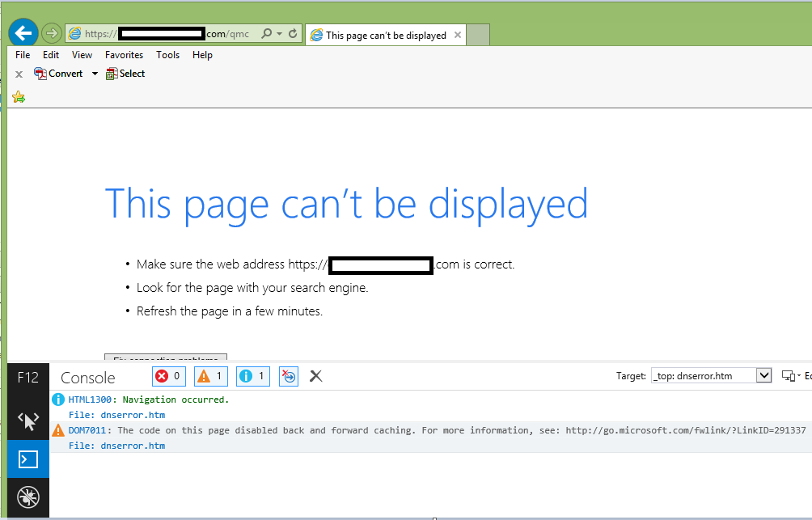Open the Target dropdown '_top: dnserror.htm'
Viewport: 812px width, 520px height.
point(711,375)
